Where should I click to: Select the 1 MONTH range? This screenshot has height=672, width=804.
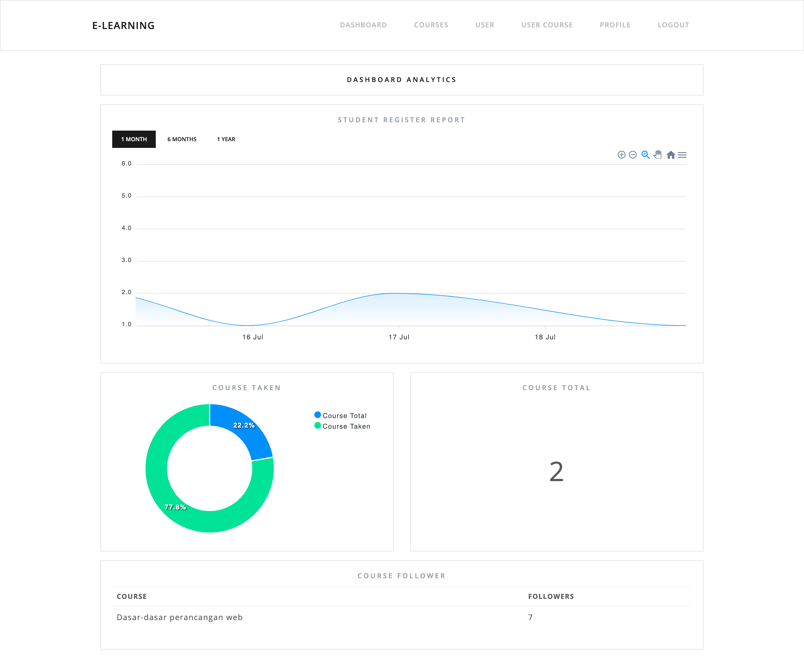(134, 139)
